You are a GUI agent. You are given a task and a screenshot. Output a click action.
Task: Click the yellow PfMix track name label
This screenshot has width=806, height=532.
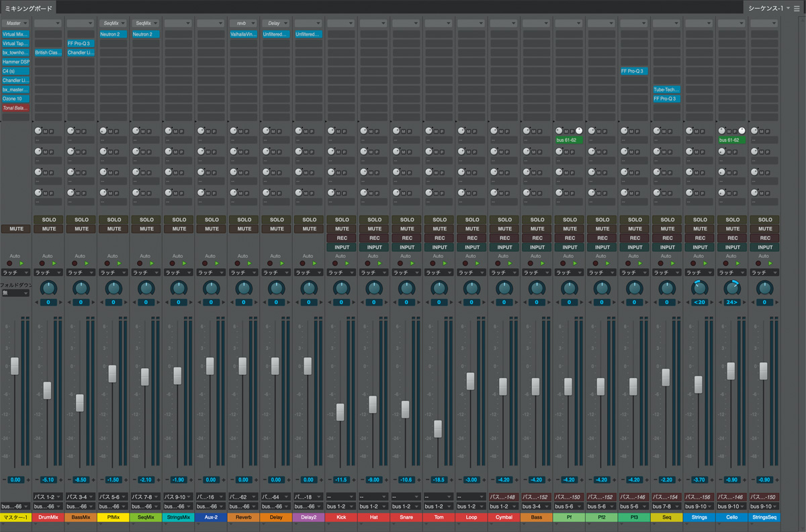coord(114,517)
